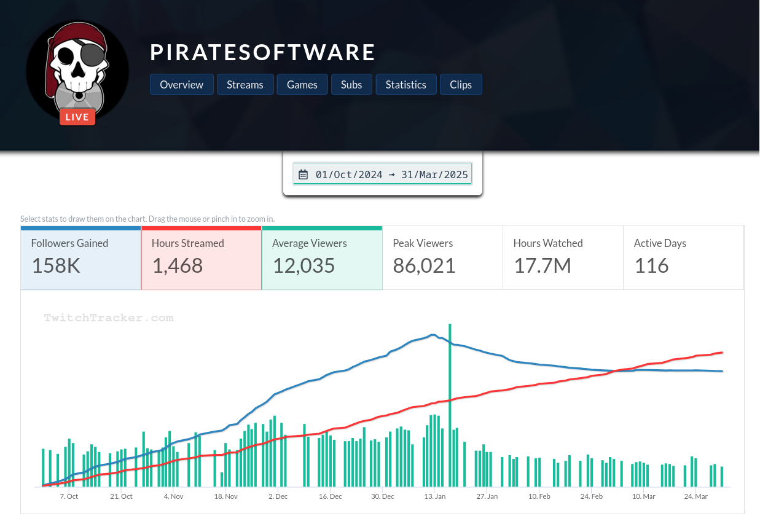Click the blue followers line peak

point(433,335)
